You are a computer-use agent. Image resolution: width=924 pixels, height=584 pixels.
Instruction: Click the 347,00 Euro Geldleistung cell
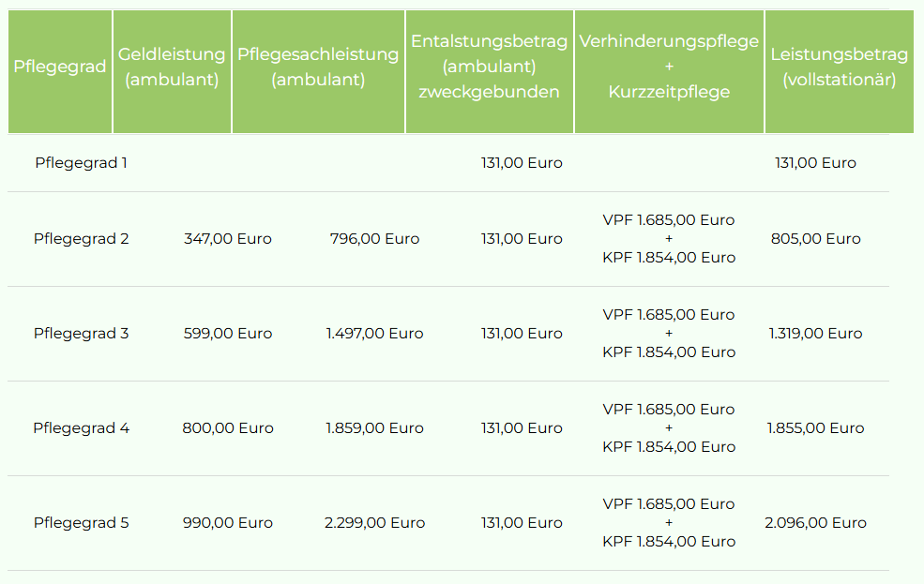[x=228, y=239]
